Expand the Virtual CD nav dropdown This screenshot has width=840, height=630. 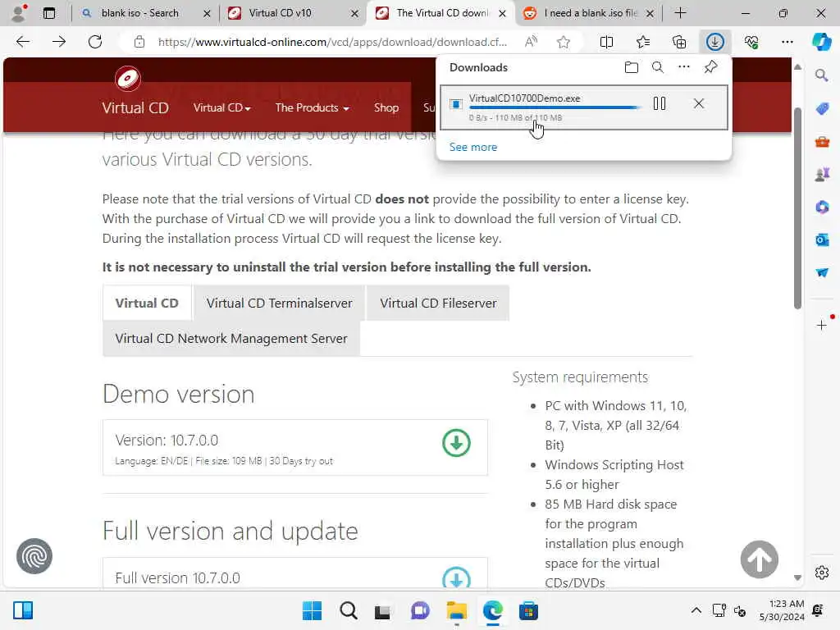pos(221,107)
